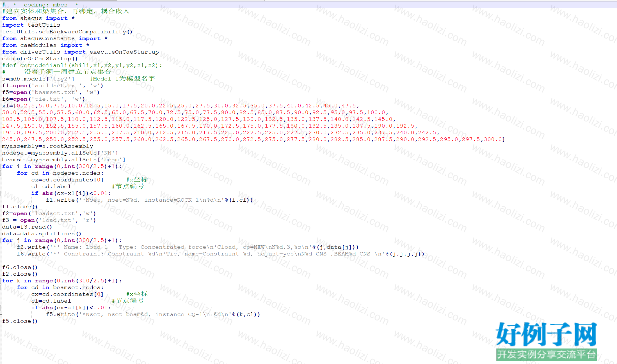617x364 pixels.
Task: Click the "beamset=myassembly.allSets['beam']" line
Action: coord(64,160)
